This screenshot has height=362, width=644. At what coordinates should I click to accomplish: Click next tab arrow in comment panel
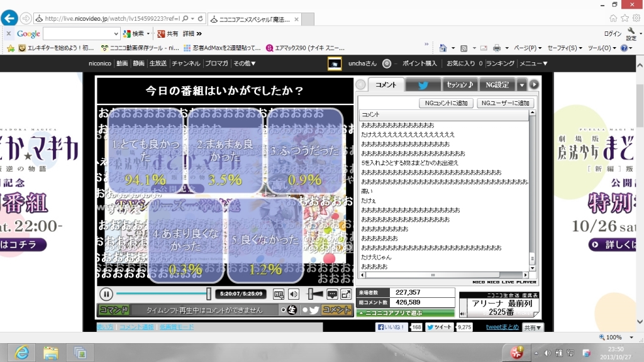click(534, 85)
